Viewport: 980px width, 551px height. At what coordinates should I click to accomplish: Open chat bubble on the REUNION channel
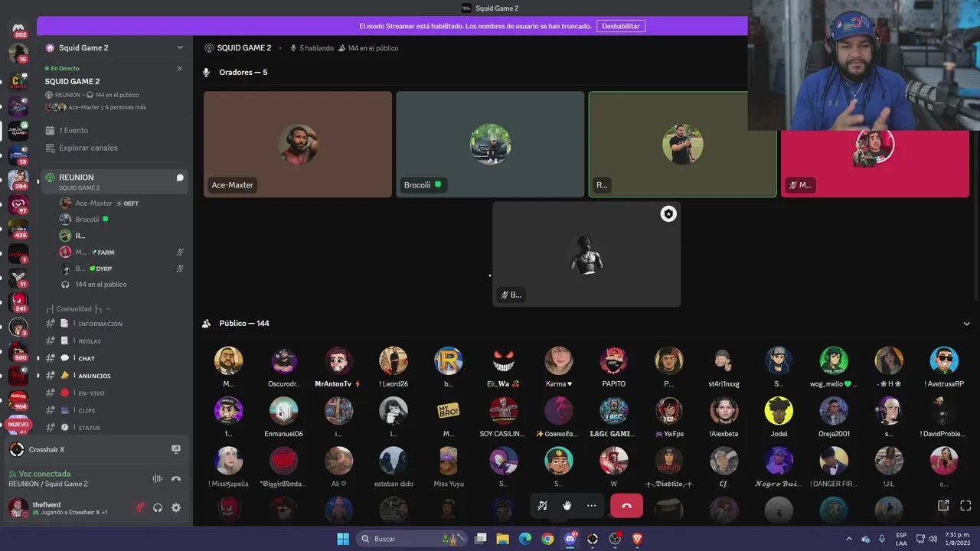180,178
